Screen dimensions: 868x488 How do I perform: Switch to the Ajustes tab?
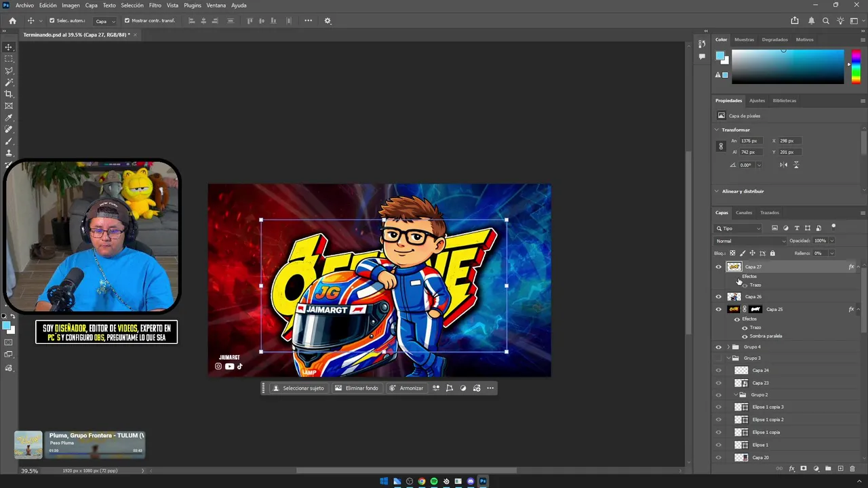pyautogui.click(x=757, y=100)
